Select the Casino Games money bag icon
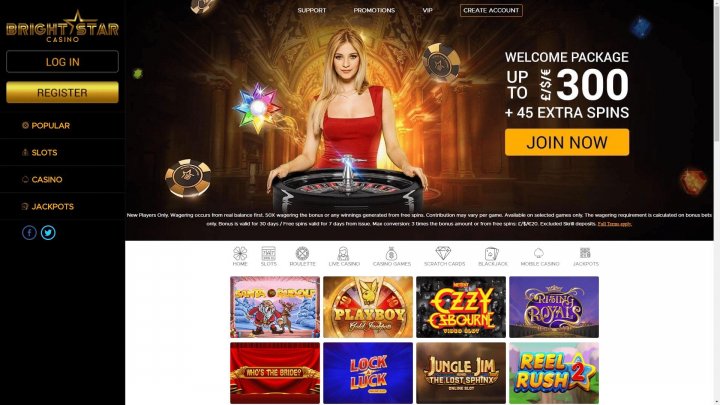720x405 pixels. pyautogui.click(x=391, y=253)
